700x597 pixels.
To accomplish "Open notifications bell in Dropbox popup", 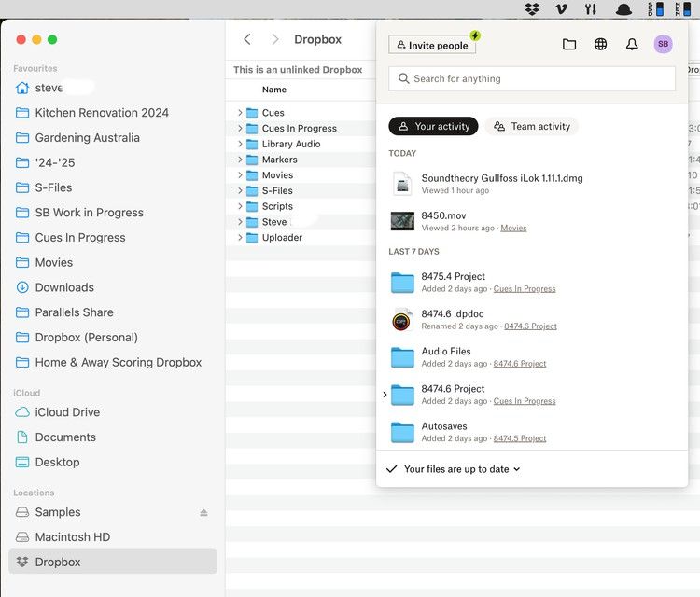I will pos(632,44).
